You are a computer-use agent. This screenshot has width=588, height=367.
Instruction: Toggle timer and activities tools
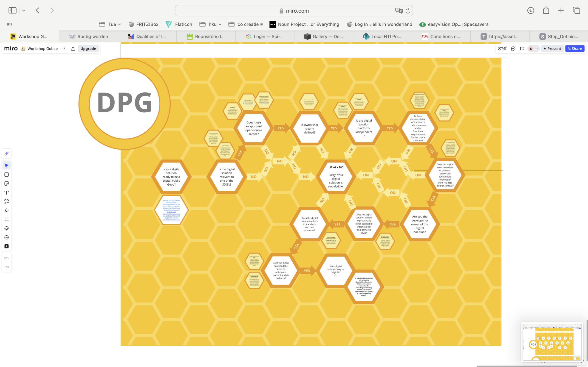tap(502, 49)
